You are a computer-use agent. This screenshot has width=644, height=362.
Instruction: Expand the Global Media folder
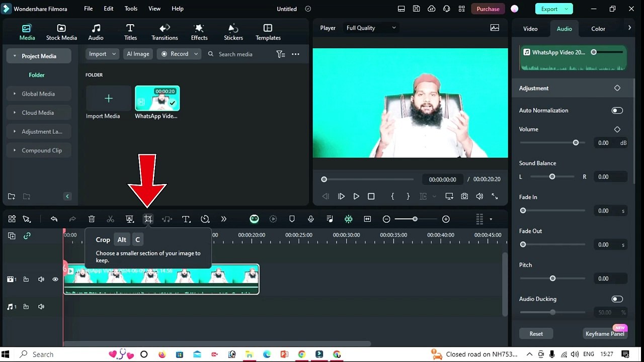click(15, 94)
